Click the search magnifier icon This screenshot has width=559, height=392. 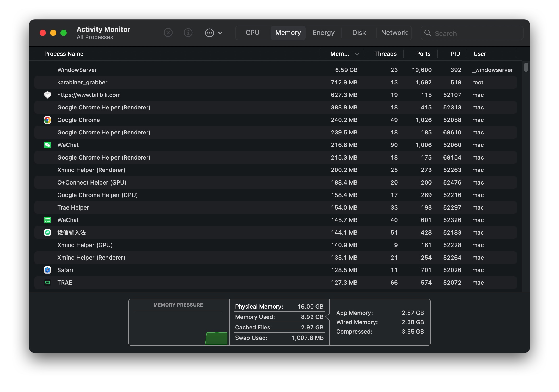[x=428, y=33]
